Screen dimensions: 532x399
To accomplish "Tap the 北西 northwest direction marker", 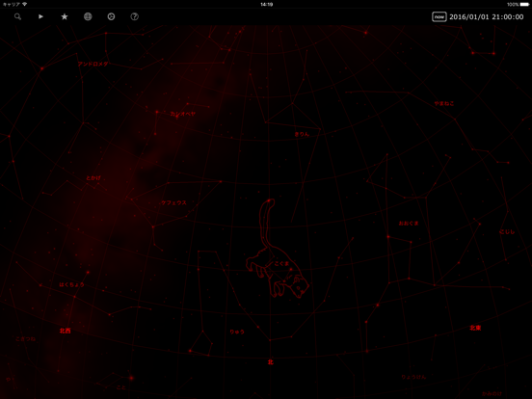I will pos(66,331).
